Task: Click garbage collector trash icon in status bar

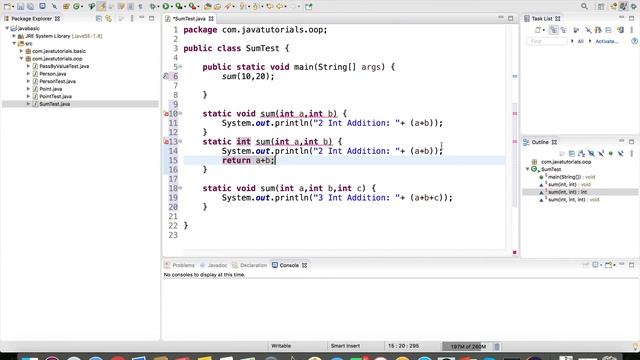Action: 497,346
